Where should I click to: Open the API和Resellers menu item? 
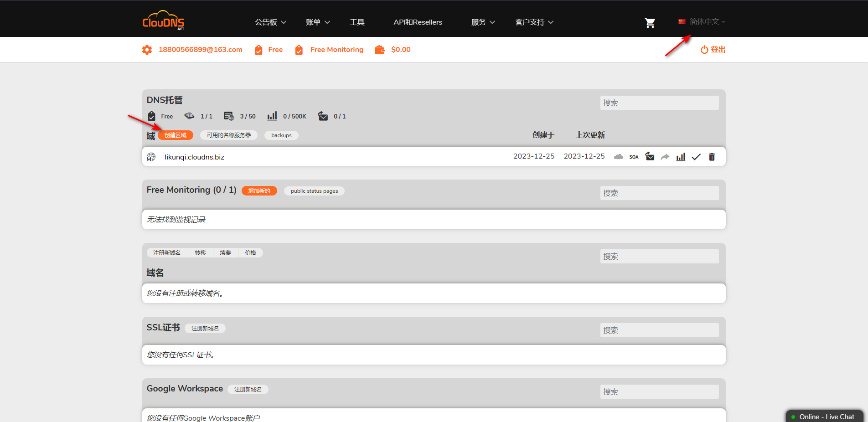(418, 22)
